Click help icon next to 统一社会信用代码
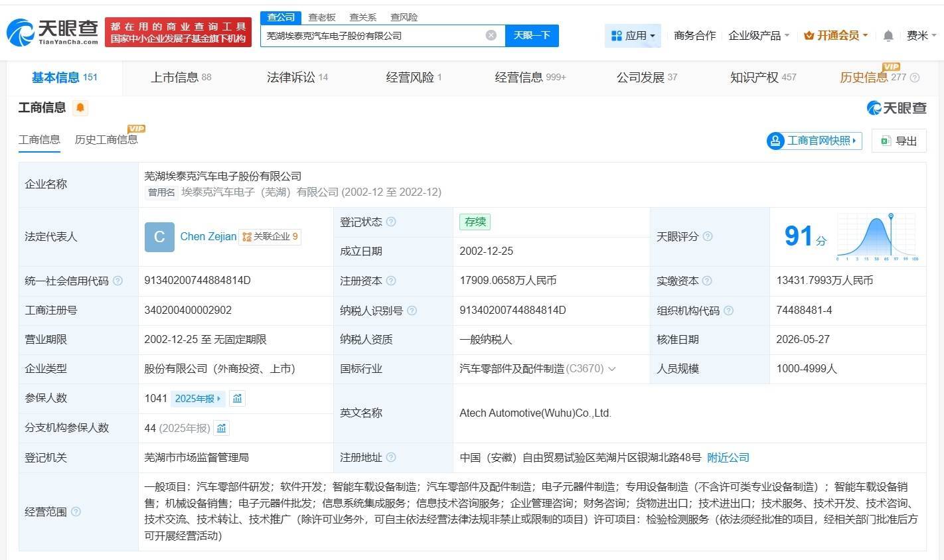 (x=118, y=281)
